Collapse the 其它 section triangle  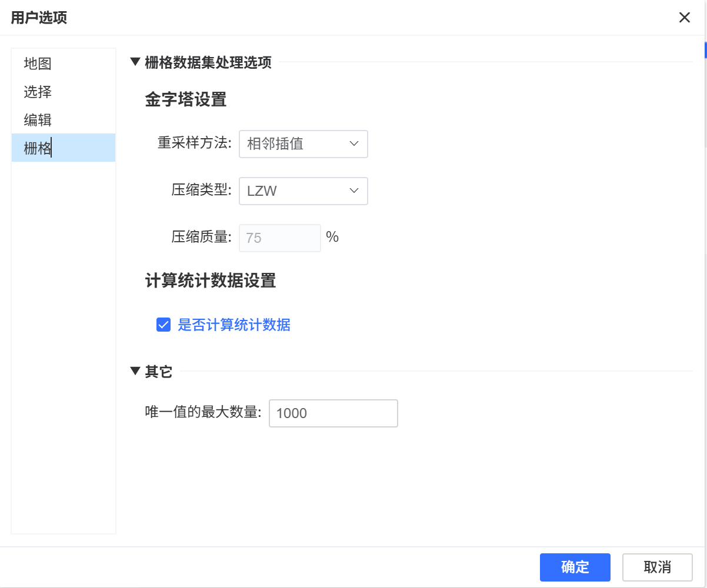[x=135, y=371]
